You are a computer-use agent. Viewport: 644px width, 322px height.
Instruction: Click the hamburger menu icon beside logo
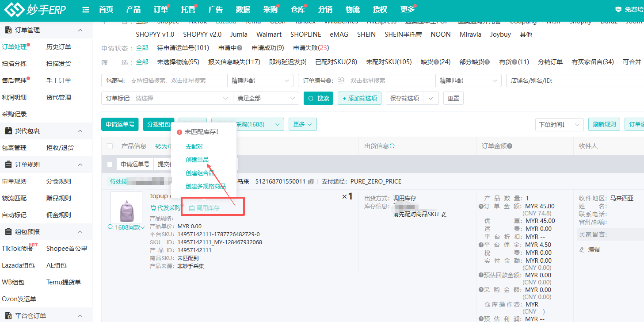click(x=86, y=10)
